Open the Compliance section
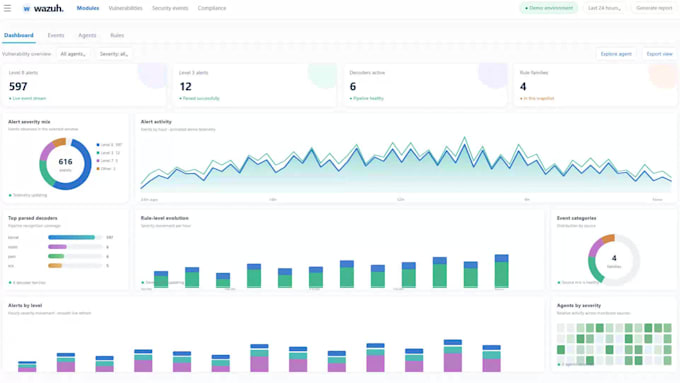680x383 pixels. [212, 8]
